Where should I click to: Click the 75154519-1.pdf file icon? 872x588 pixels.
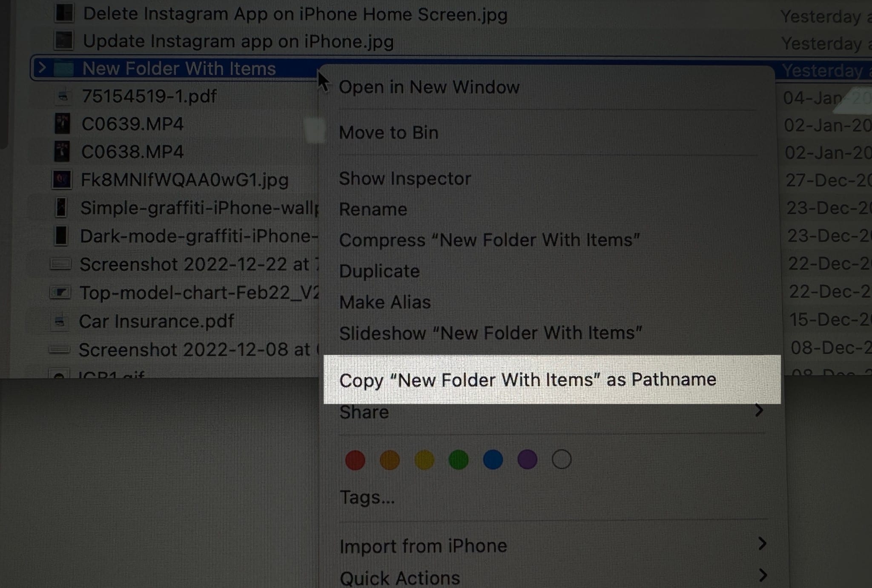tap(63, 96)
